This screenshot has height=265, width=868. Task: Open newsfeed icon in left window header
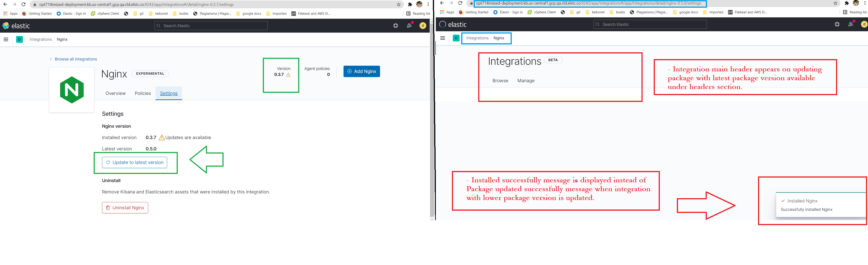(409, 26)
